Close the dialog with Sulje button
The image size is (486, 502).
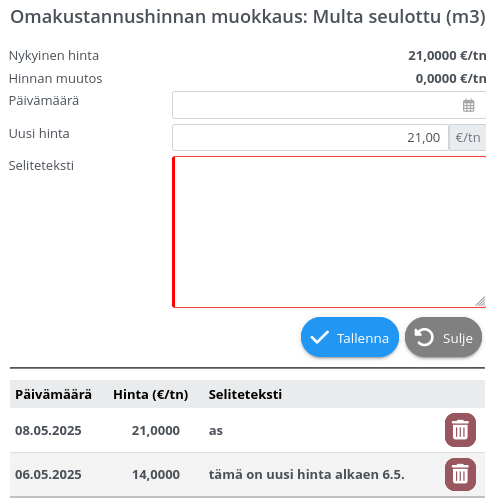443,337
